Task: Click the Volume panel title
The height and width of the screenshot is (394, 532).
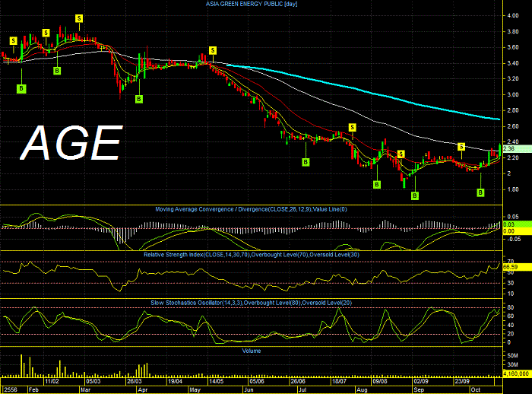Action: coord(252,351)
